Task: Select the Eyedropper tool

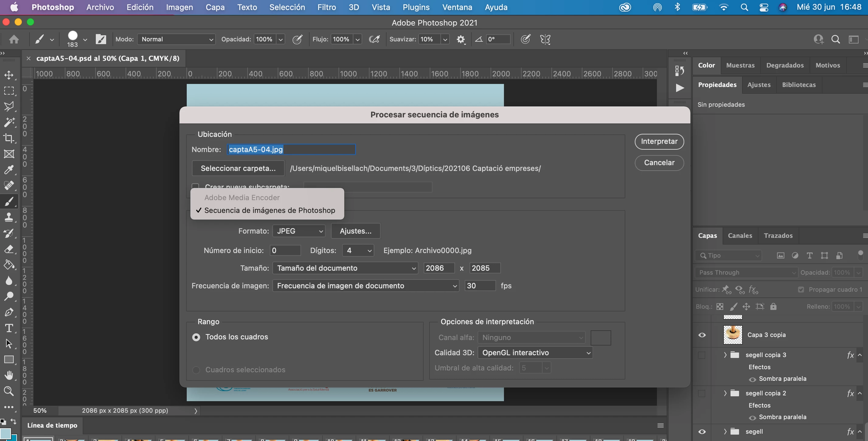Action: tap(9, 169)
